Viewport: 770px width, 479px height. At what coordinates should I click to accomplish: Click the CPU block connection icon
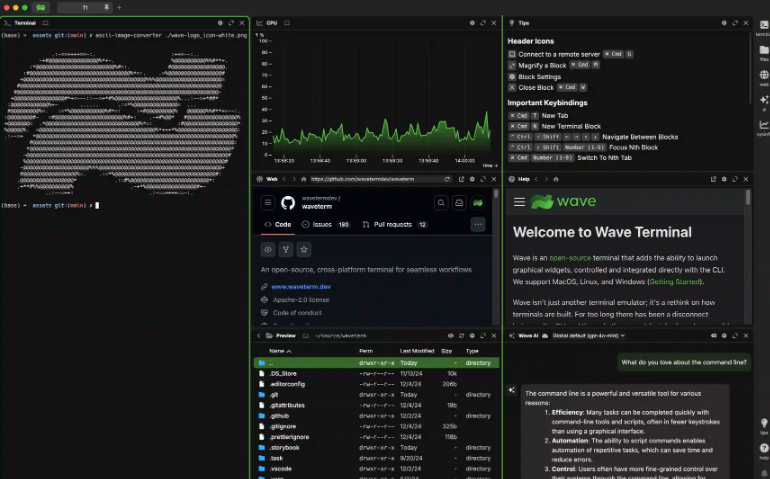pos(287,23)
